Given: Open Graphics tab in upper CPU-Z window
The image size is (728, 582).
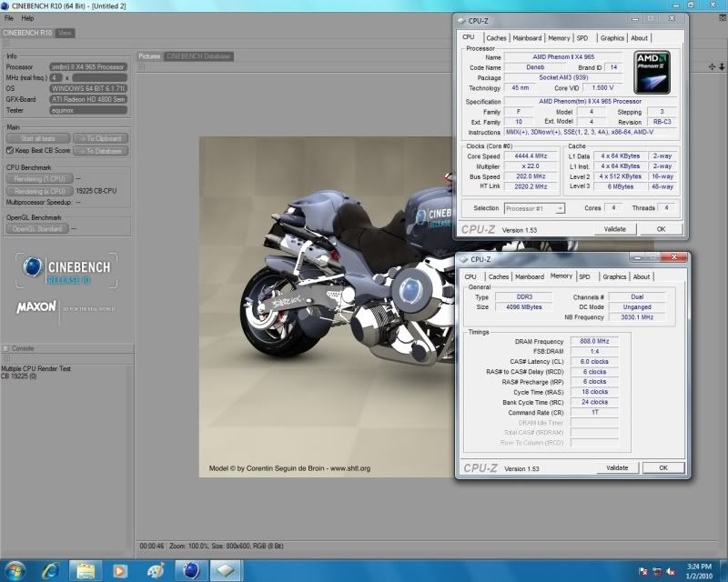Looking at the screenshot, I should pos(612,38).
